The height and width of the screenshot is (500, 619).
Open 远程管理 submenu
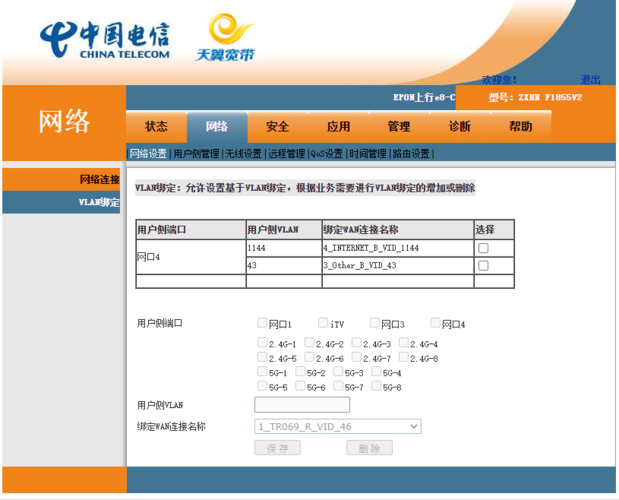tap(287, 154)
